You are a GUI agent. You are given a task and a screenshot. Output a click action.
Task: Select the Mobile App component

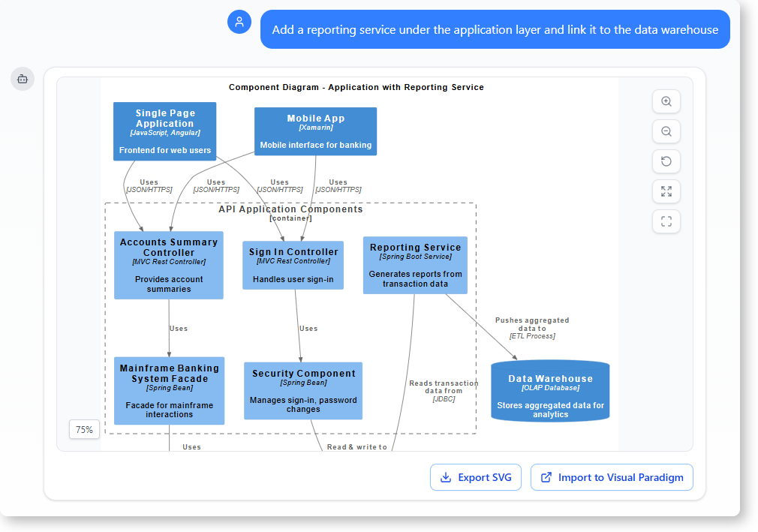tap(315, 131)
